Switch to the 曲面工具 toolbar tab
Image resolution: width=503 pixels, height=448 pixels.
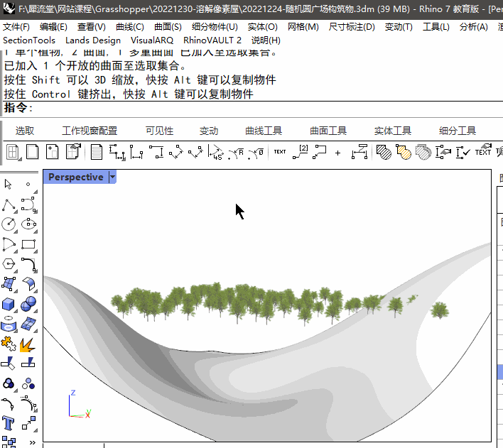328,131
